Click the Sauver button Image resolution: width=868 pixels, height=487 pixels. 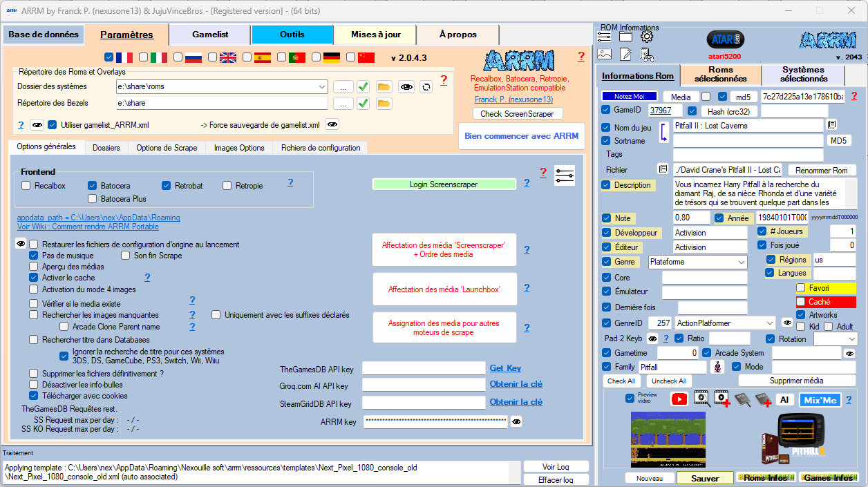(x=705, y=478)
